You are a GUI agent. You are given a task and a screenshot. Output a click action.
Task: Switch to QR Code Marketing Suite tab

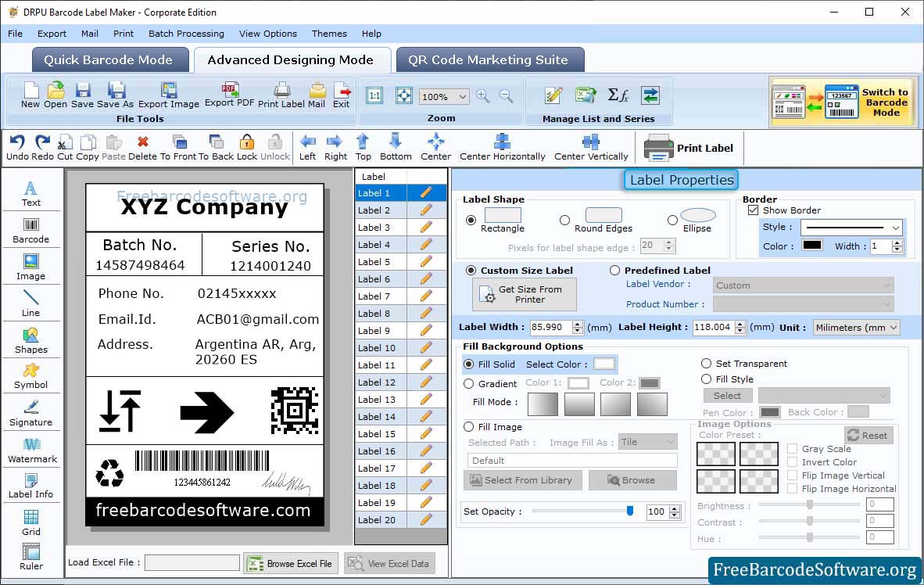point(489,59)
